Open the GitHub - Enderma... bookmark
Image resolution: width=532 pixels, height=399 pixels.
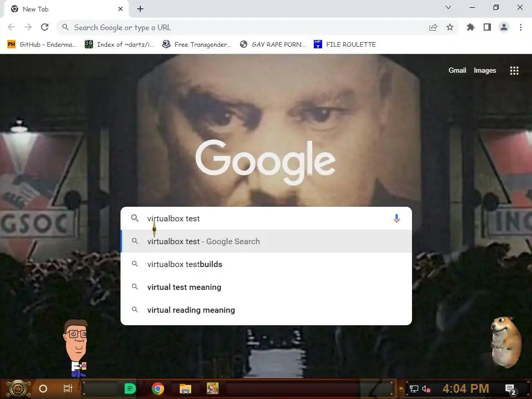coord(42,45)
